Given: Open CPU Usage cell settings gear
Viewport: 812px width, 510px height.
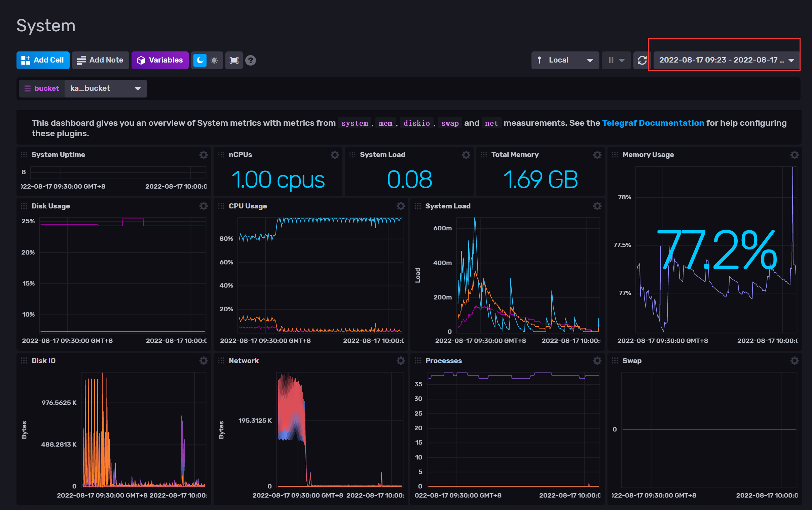Looking at the screenshot, I should 400,206.
